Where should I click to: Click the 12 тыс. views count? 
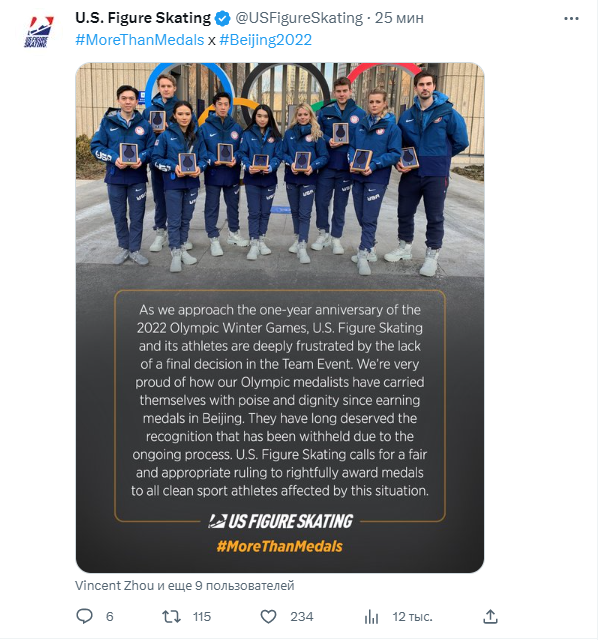click(x=412, y=617)
